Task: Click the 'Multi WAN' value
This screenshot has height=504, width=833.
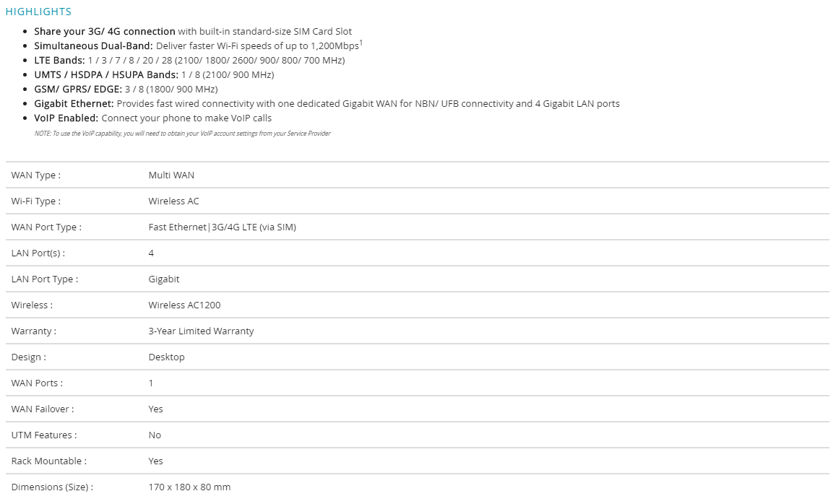Action: pos(171,175)
